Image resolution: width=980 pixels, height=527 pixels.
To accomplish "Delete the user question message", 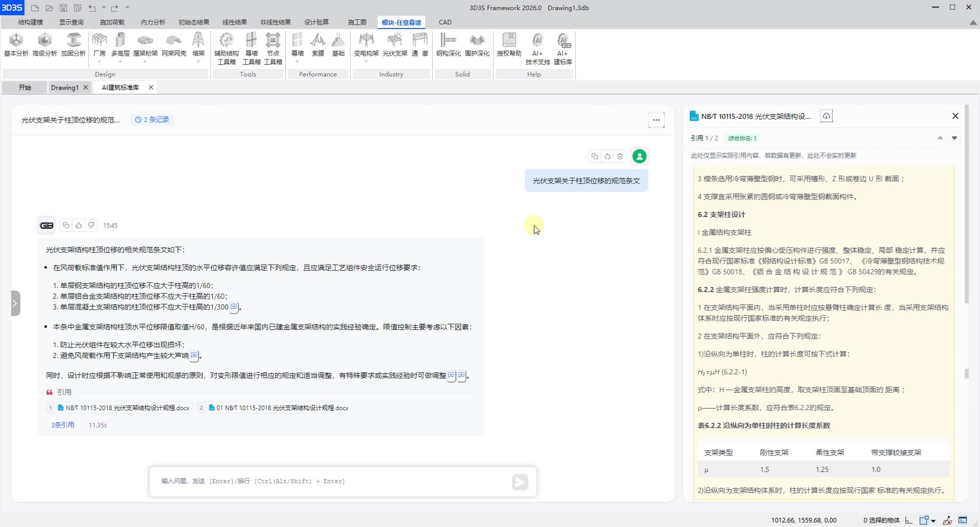I will click(620, 157).
